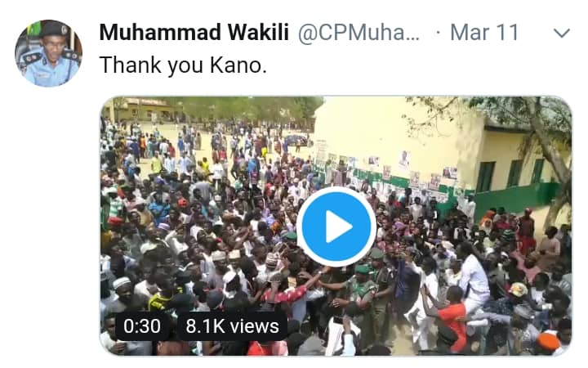Open Muhammad Wakili's profile picture
The width and height of the screenshot is (588, 368).
(x=49, y=53)
